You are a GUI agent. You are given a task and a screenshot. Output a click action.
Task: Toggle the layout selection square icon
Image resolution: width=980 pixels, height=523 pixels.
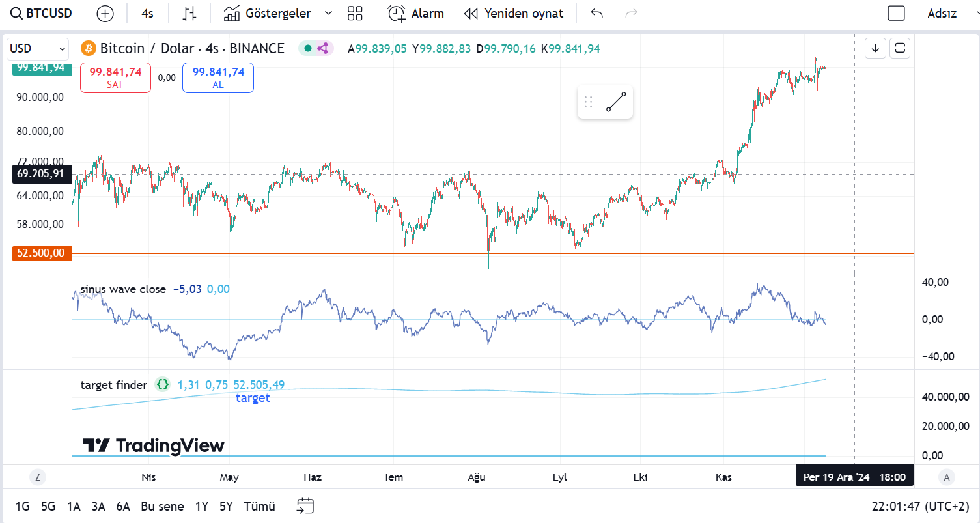pos(897,13)
